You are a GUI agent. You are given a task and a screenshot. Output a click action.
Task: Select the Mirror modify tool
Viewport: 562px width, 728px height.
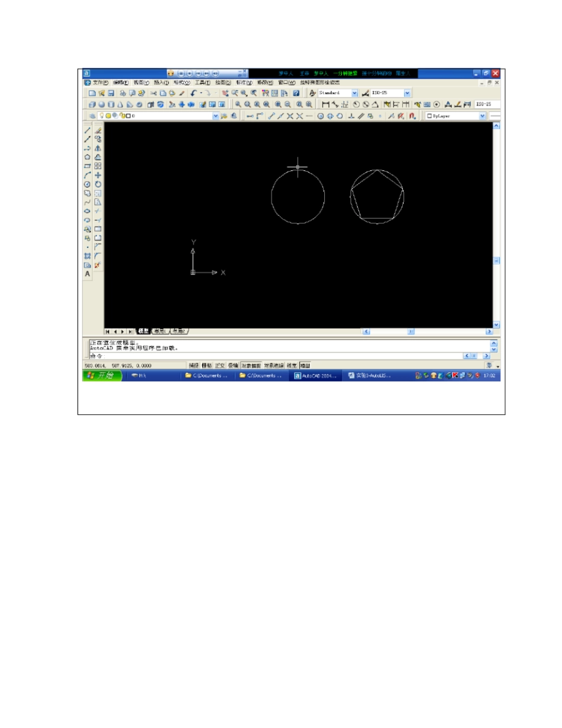pyautogui.click(x=98, y=148)
